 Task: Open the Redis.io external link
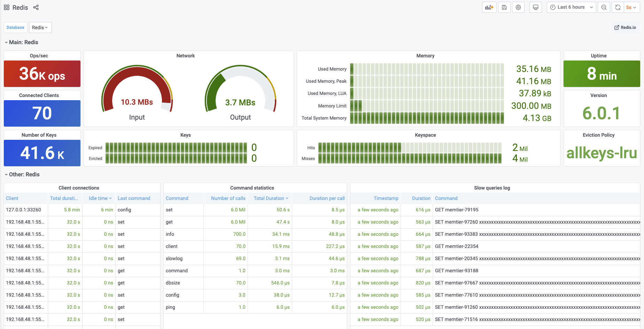tap(625, 27)
